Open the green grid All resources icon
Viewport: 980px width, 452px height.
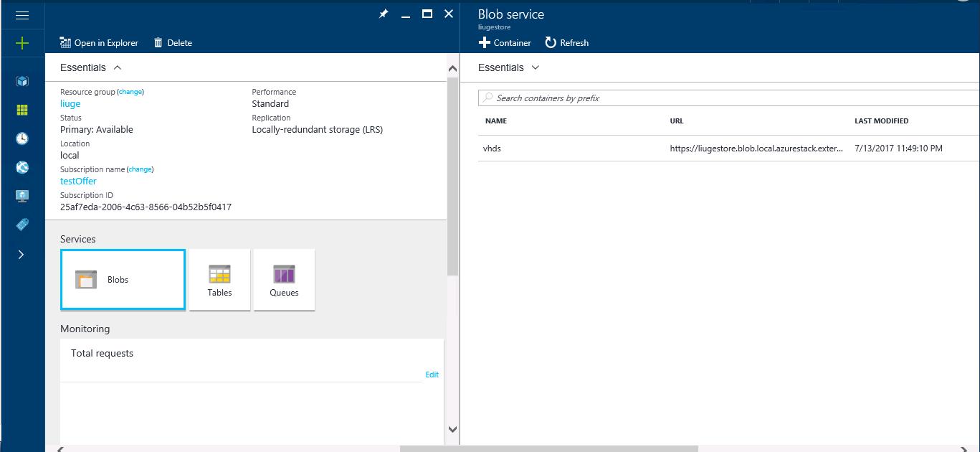click(22, 110)
